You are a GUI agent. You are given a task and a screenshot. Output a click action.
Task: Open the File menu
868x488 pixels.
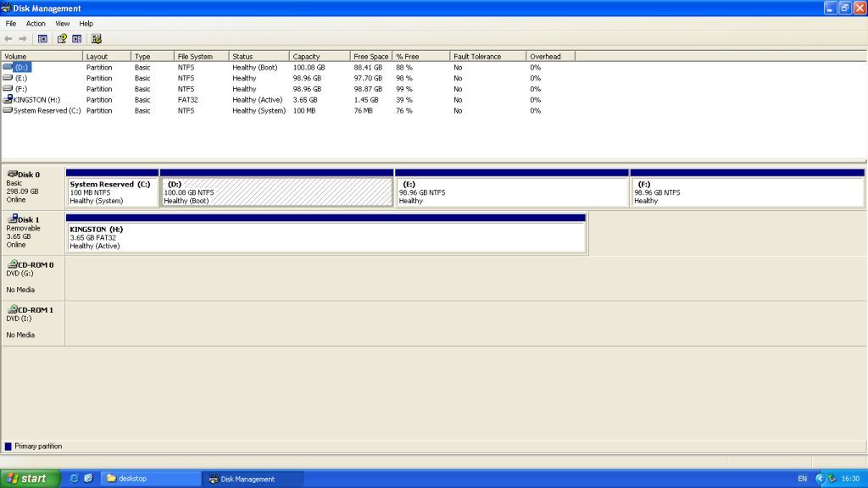pyautogui.click(x=11, y=24)
